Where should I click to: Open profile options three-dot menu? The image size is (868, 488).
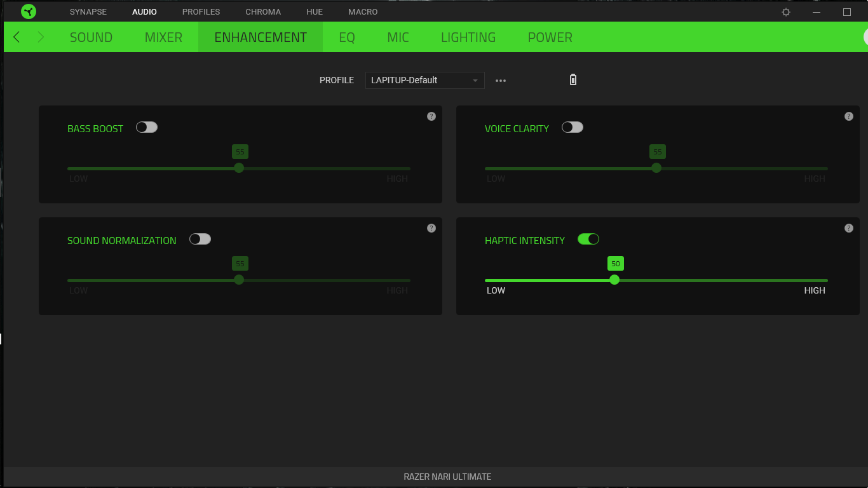pyautogui.click(x=501, y=81)
